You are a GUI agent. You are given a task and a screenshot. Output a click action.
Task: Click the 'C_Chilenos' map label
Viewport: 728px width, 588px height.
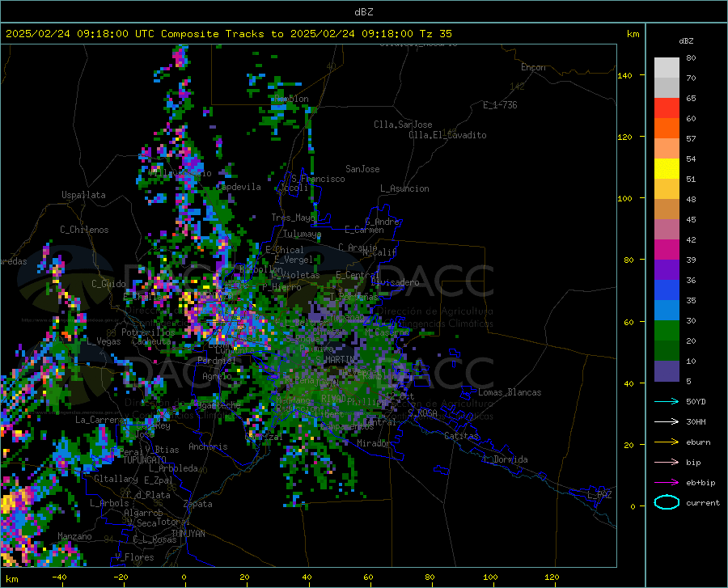point(84,230)
